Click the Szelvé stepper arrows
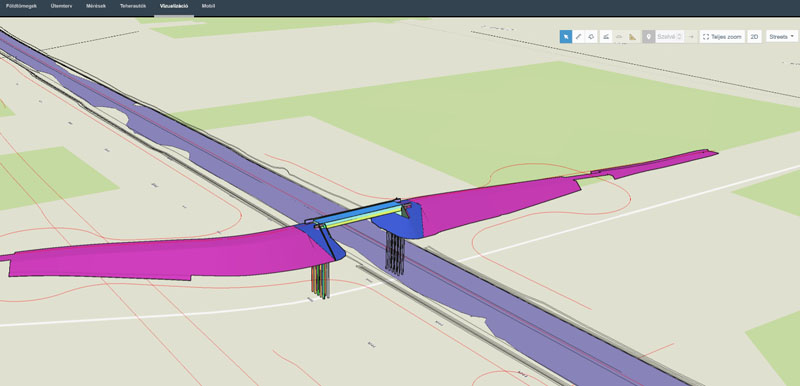 679,37
